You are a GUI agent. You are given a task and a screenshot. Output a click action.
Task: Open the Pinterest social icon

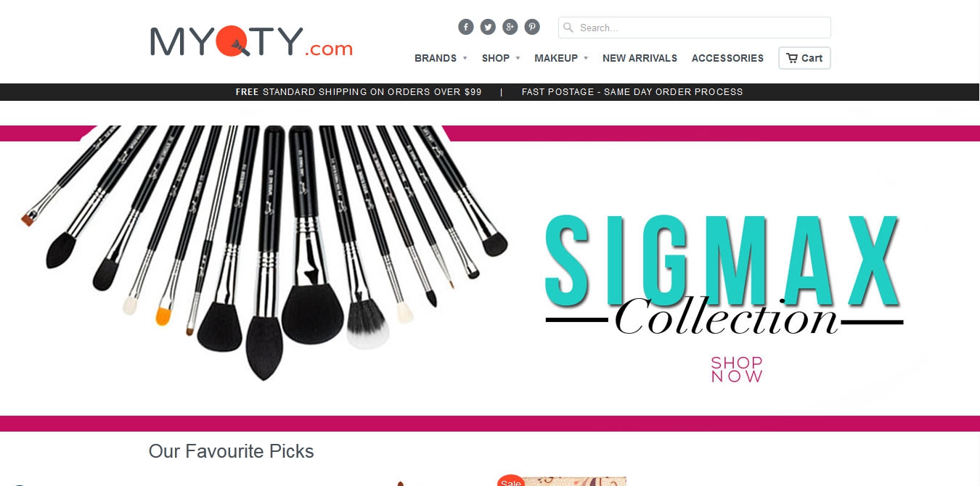[532, 28]
